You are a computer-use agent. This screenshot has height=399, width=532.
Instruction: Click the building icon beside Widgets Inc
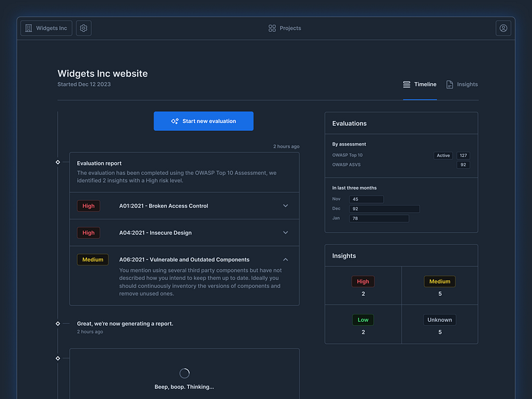pyautogui.click(x=29, y=28)
